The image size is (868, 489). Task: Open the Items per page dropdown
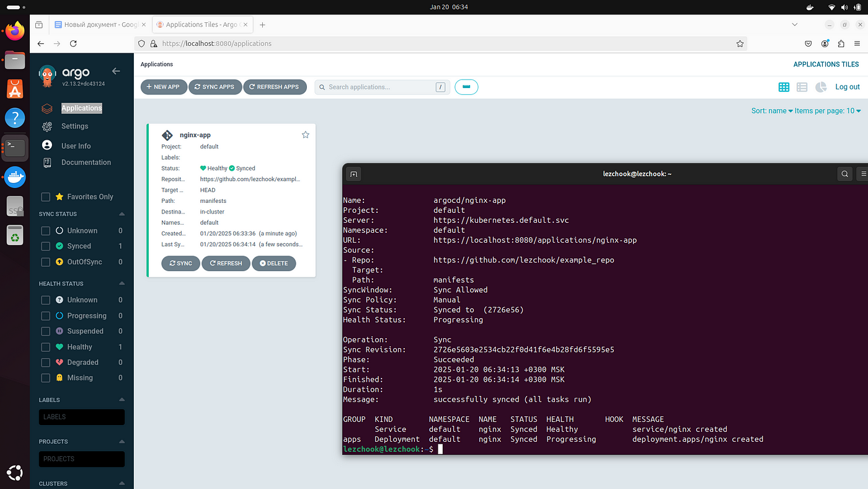(x=828, y=110)
